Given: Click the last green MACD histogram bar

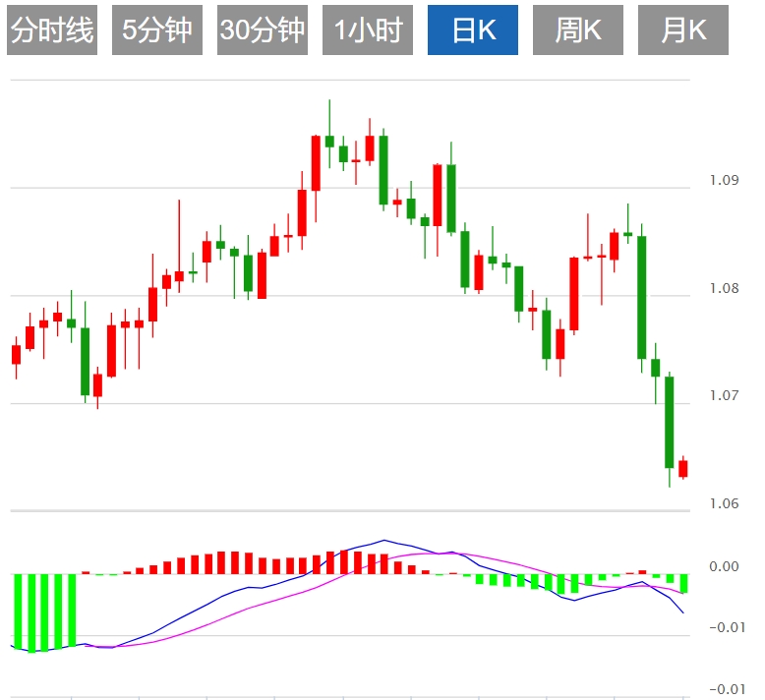Looking at the screenshot, I should (x=682, y=583).
